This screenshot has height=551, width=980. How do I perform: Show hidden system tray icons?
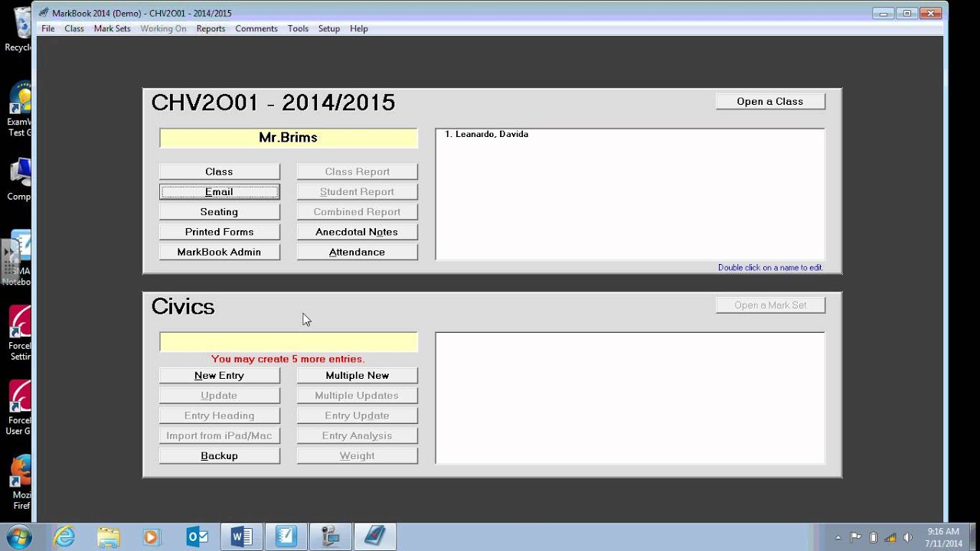tap(838, 537)
